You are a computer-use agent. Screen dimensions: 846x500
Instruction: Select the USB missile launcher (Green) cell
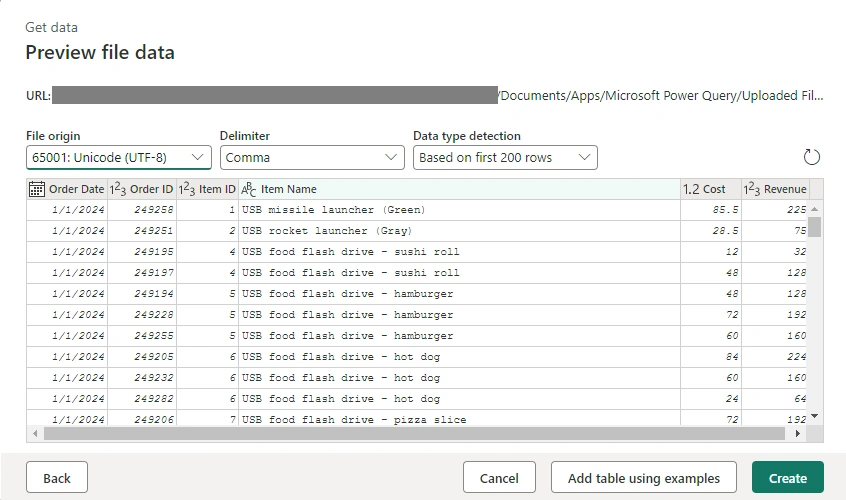[459, 210]
